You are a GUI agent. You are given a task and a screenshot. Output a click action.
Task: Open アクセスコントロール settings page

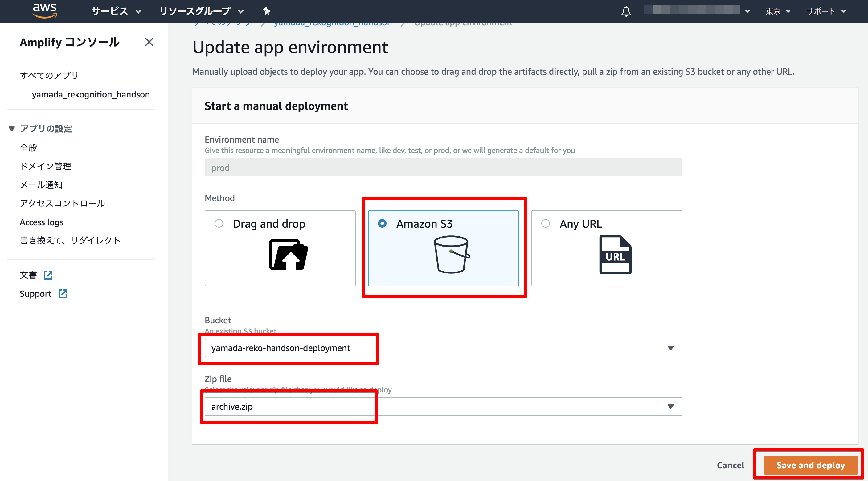(62, 203)
